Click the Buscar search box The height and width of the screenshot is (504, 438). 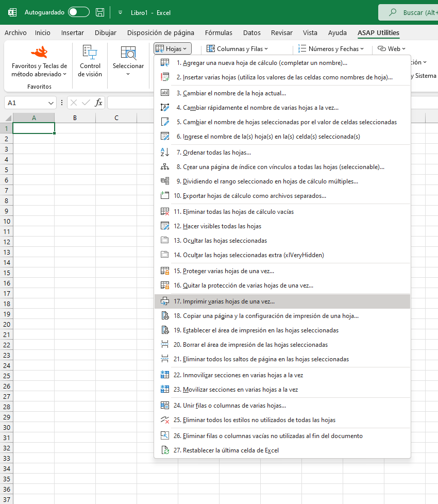pos(408,12)
